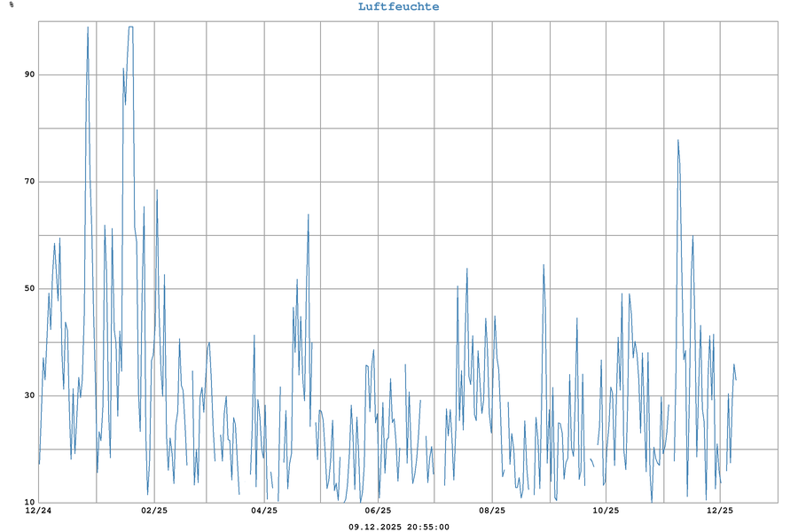Click the spike near 64% after 04/25
This screenshot has height=532, width=798.
point(309,215)
